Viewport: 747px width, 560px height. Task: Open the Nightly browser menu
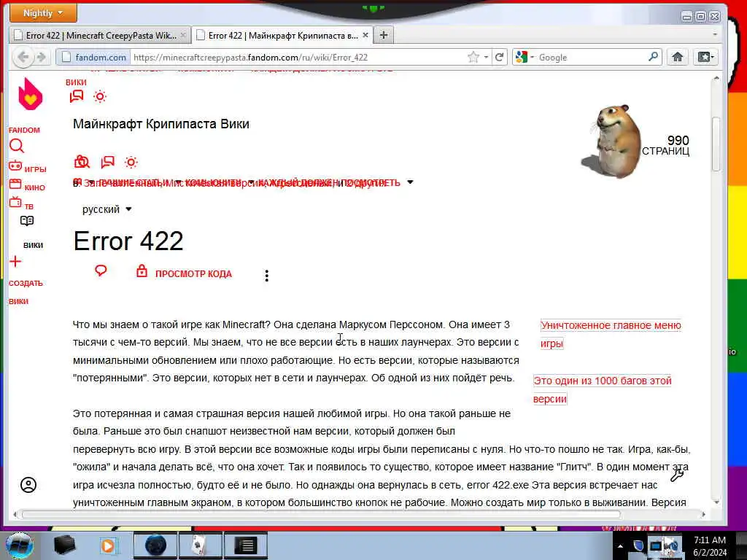pyautogui.click(x=43, y=13)
